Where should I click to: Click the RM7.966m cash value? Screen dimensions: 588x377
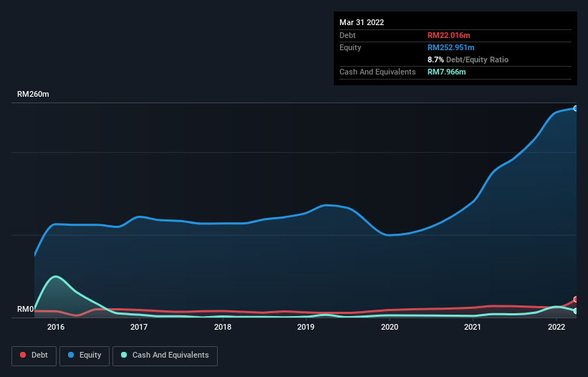447,72
